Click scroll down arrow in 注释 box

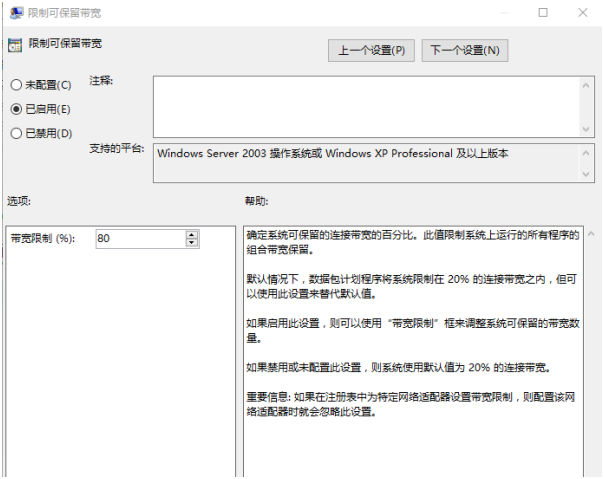[x=586, y=129]
